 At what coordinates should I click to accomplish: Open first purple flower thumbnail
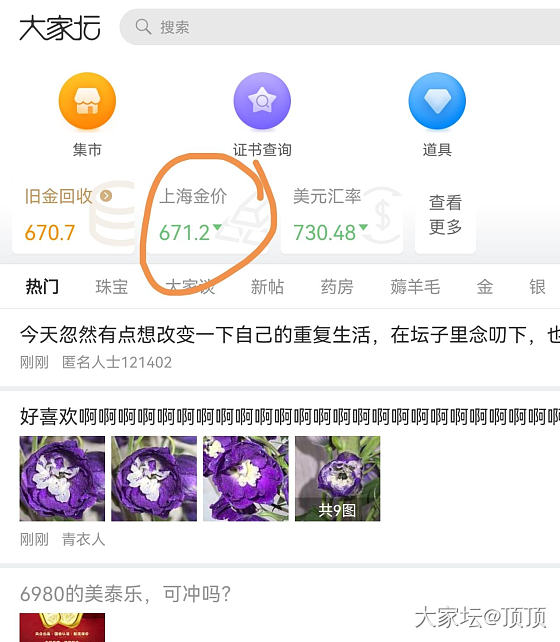click(x=62, y=479)
